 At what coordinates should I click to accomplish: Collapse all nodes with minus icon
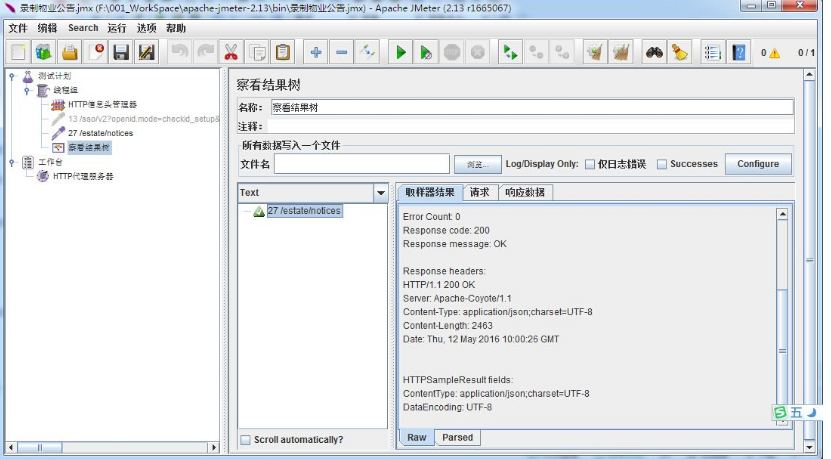click(342, 52)
